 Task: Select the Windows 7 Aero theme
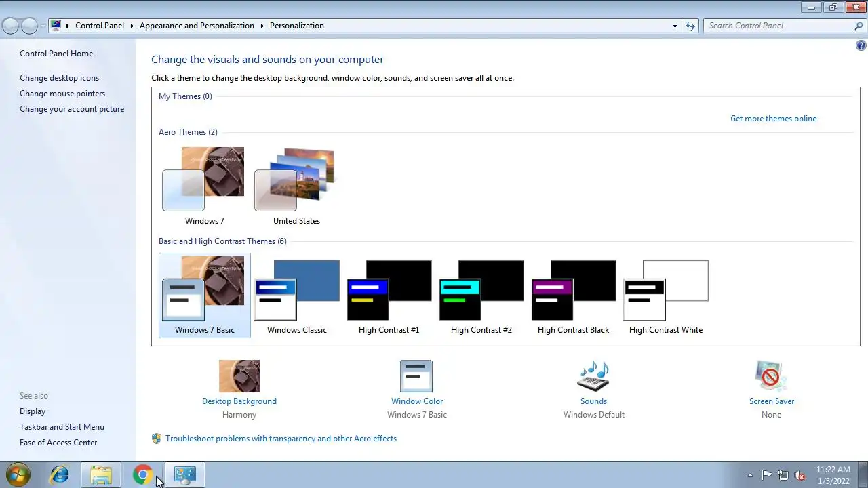pyautogui.click(x=204, y=186)
